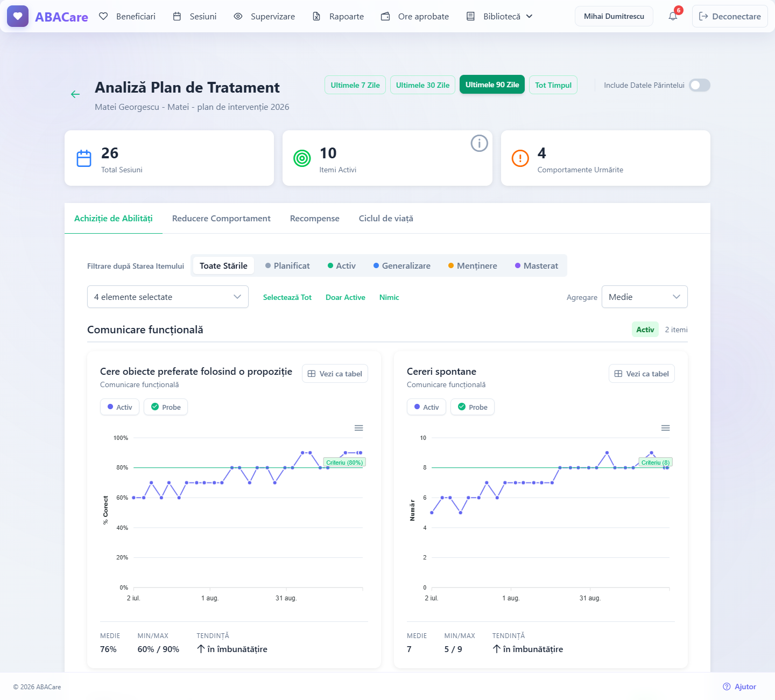Open the 4 elemente selectate dropdown

(168, 297)
